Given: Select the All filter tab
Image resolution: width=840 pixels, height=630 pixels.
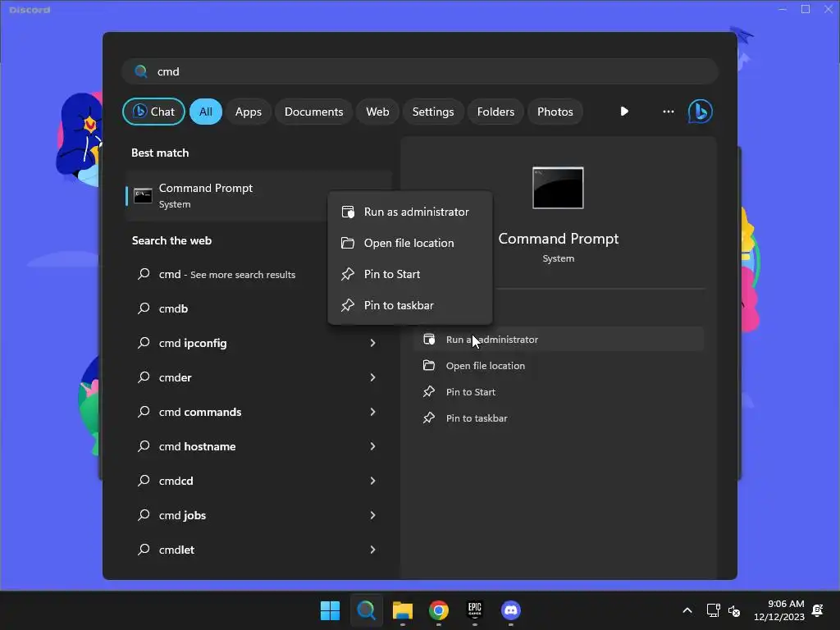Looking at the screenshot, I should 206,112.
